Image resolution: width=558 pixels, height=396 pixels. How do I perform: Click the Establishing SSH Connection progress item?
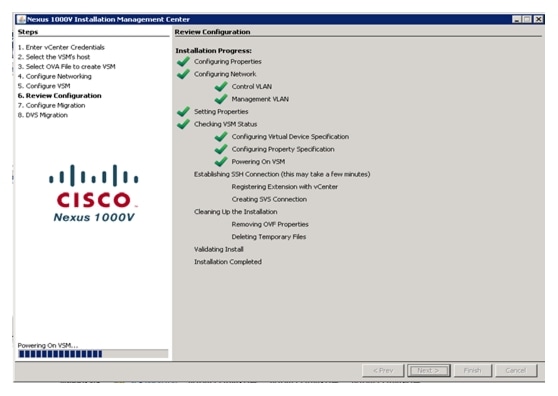(x=282, y=174)
